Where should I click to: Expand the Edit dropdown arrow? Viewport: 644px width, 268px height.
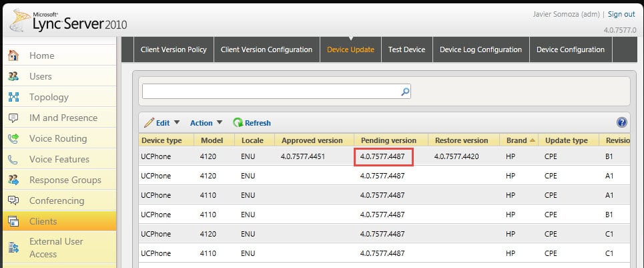tap(177, 122)
